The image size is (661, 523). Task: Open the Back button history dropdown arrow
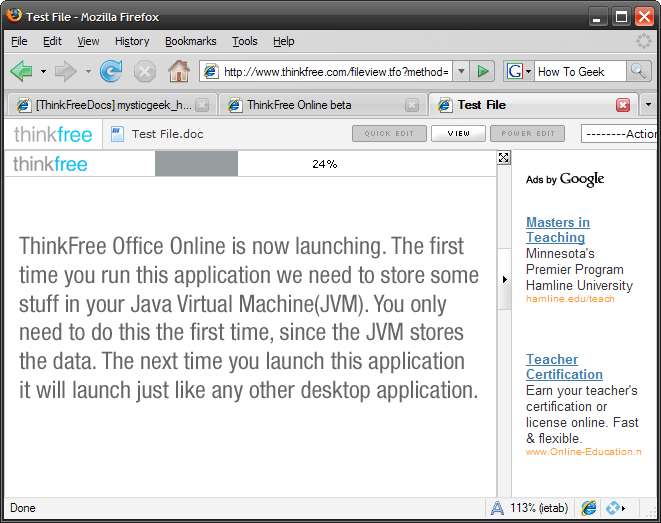point(43,71)
